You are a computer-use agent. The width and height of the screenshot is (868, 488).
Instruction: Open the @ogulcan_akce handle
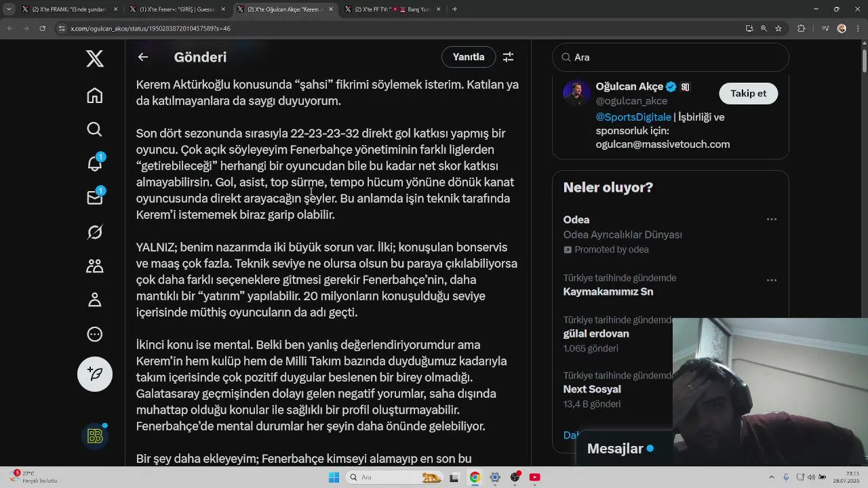tap(631, 101)
